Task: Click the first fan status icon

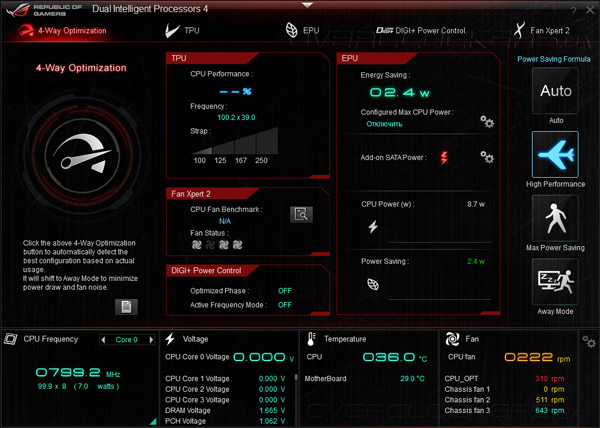Action: (x=196, y=245)
